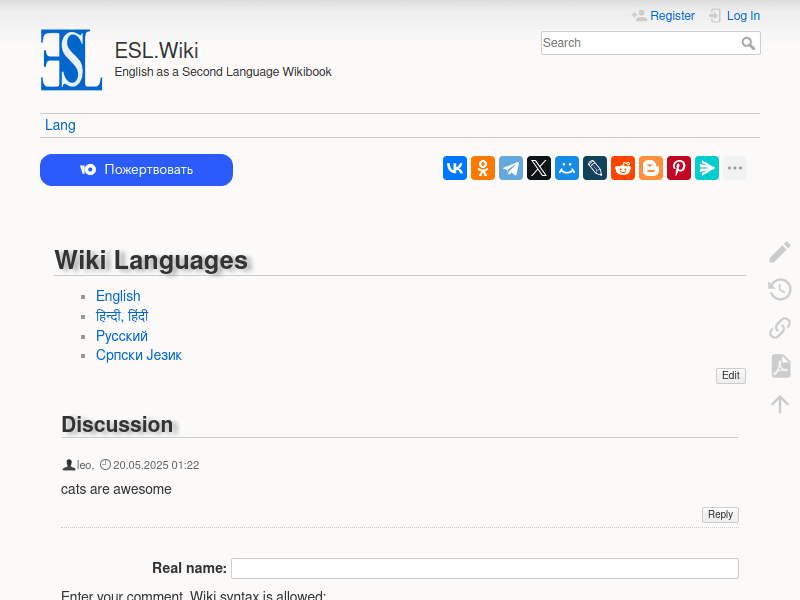Show backlinks using the chain-link icon
Screen dimensions: 800x600
779,328
